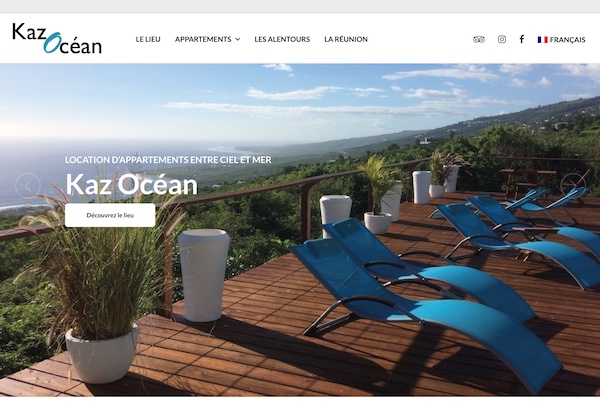600x415 pixels.
Task: Click the Kaz Océan hero heading
Action: pyautogui.click(x=132, y=185)
